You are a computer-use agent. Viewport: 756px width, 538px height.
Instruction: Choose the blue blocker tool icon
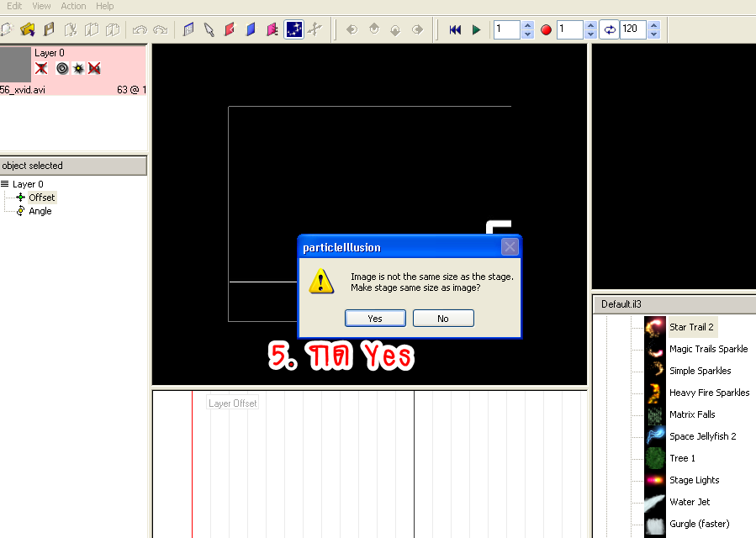tap(251, 29)
